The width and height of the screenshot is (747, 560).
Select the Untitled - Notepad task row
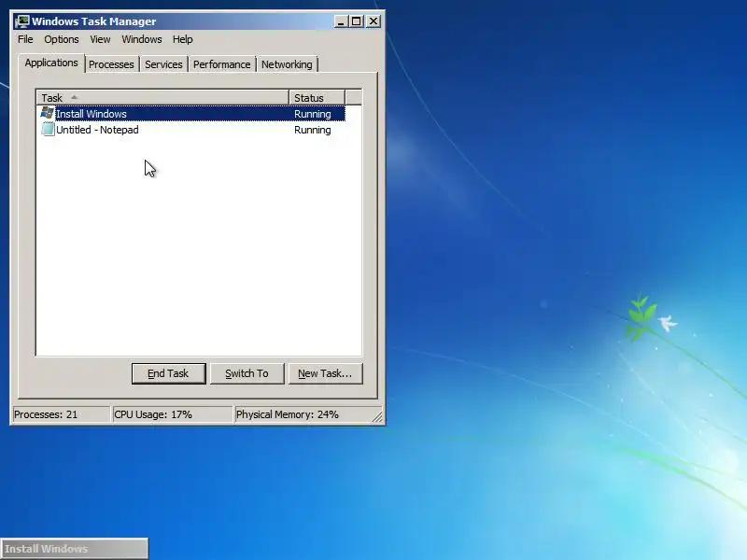point(192,130)
